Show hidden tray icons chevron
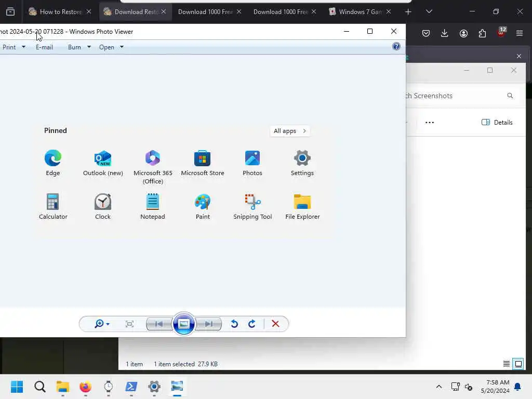The height and width of the screenshot is (399, 532). (x=438, y=387)
